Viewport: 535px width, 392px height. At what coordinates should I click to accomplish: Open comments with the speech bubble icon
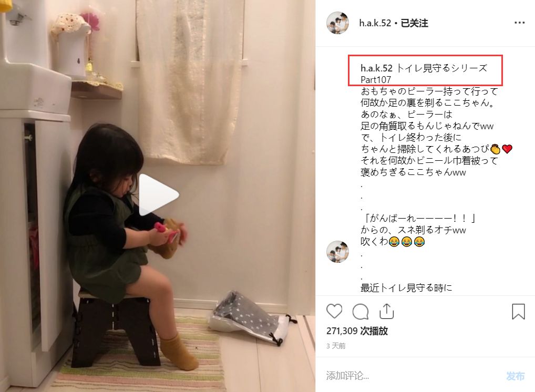point(361,312)
